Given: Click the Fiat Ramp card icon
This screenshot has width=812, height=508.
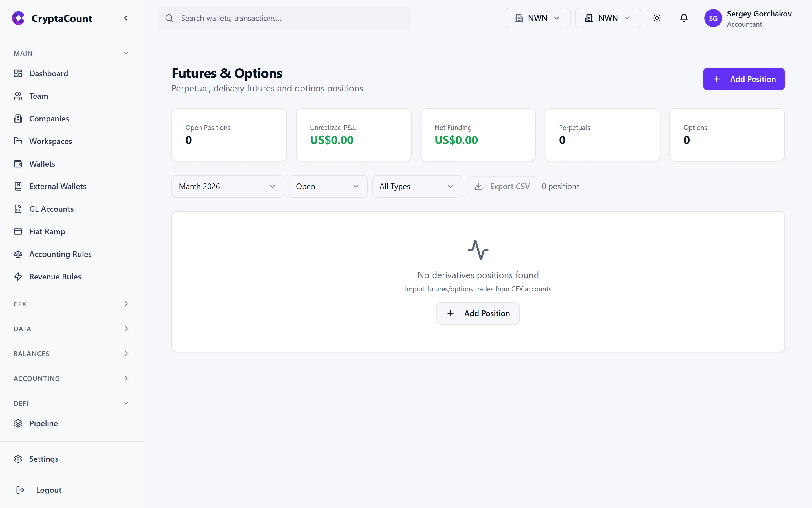Looking at the screenshot, I should point(18,231).
